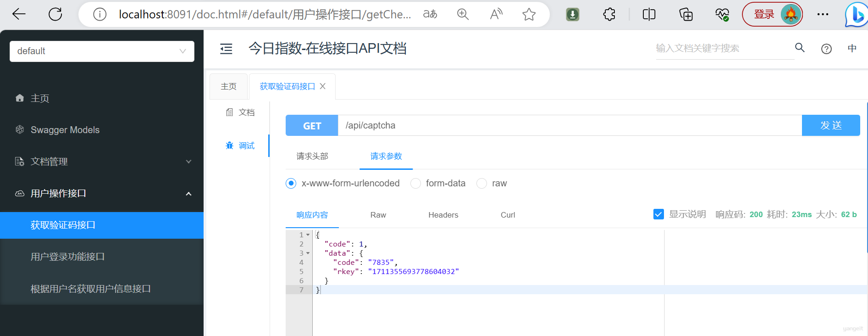Select x-www-form-urlencoded radio option
The image size is (868, 336).
[291, 183]
